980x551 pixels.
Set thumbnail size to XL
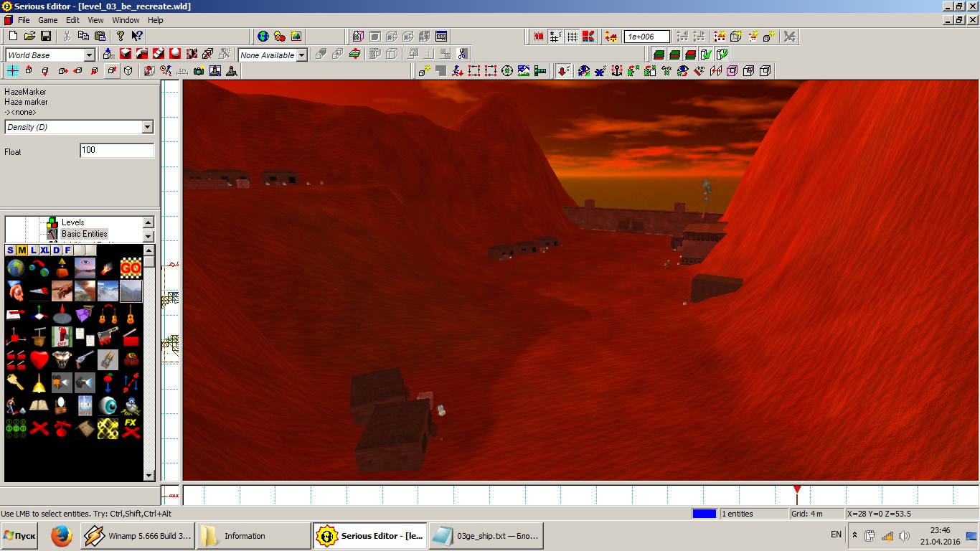tap(45, 250)
